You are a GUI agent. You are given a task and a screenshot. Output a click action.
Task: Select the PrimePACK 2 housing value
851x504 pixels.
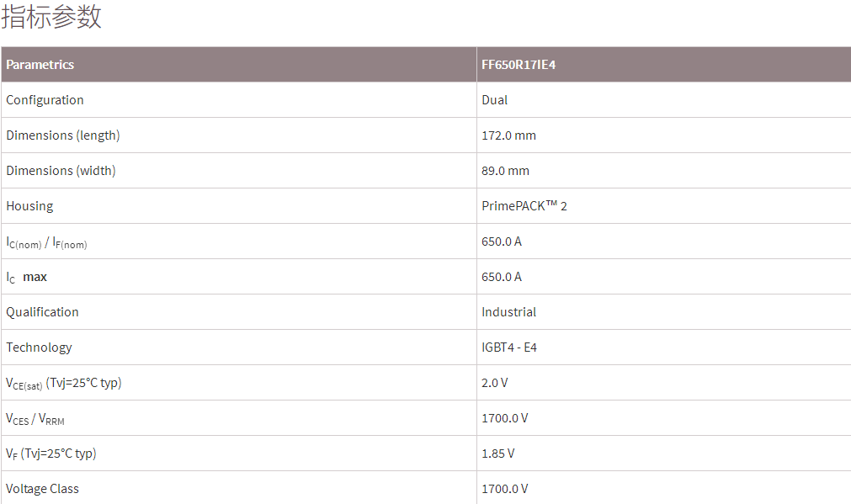click(524, 206)
